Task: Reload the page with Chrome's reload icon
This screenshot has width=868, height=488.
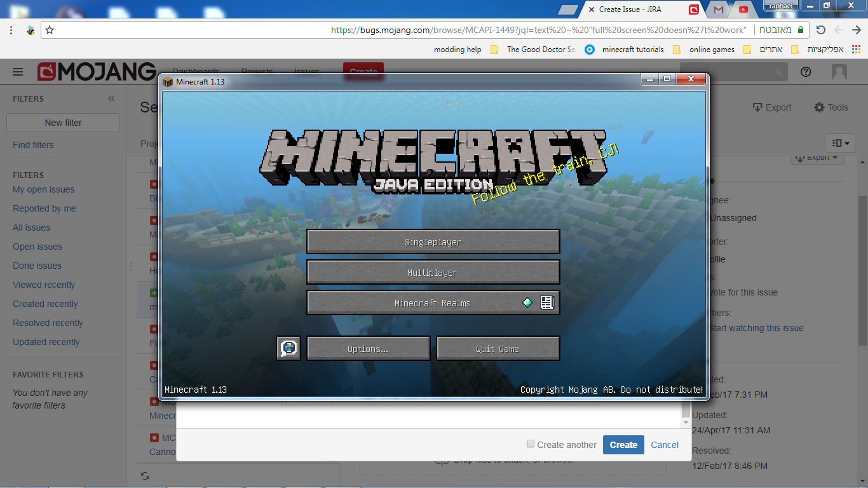Action: [x=820, y=30]
